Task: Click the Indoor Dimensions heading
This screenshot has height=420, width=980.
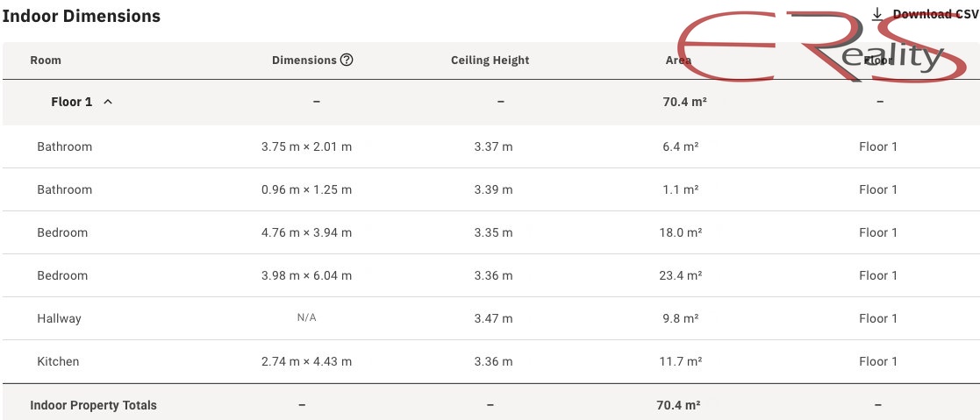Action: click(82, 17)
